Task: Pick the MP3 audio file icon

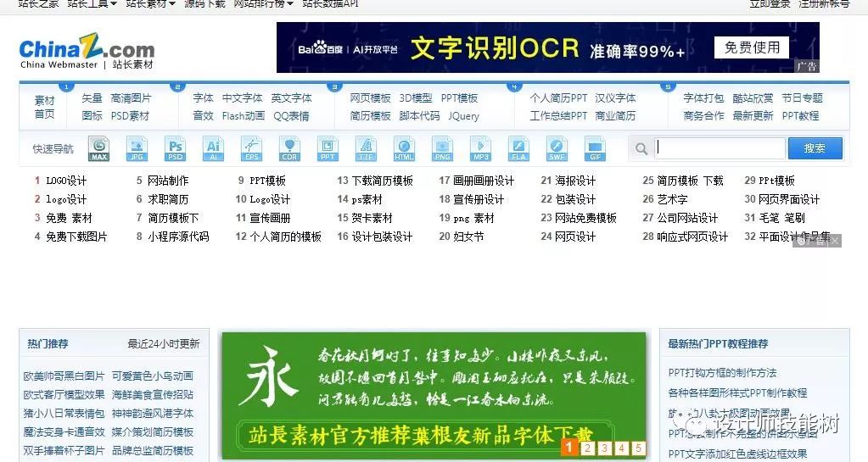Action: coord(480,148)
